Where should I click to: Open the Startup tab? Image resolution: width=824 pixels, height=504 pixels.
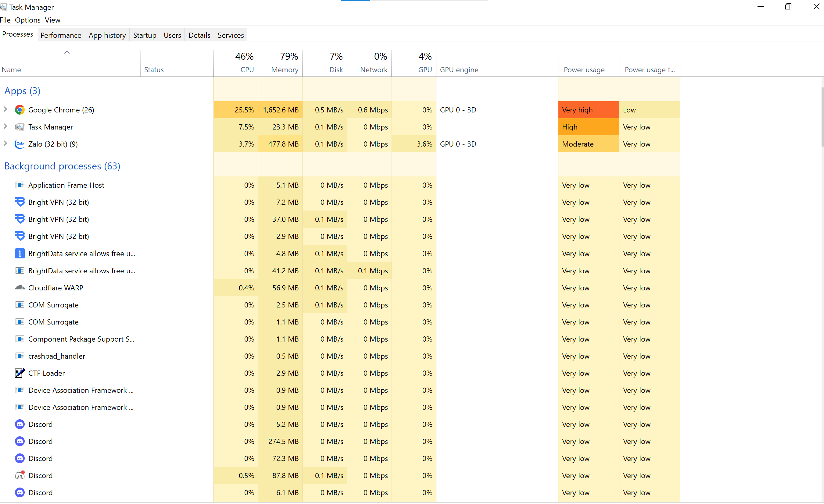(145, 35)
